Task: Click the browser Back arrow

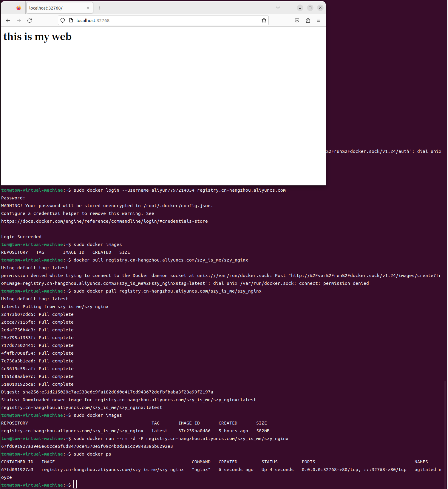Action: (8, 20)
